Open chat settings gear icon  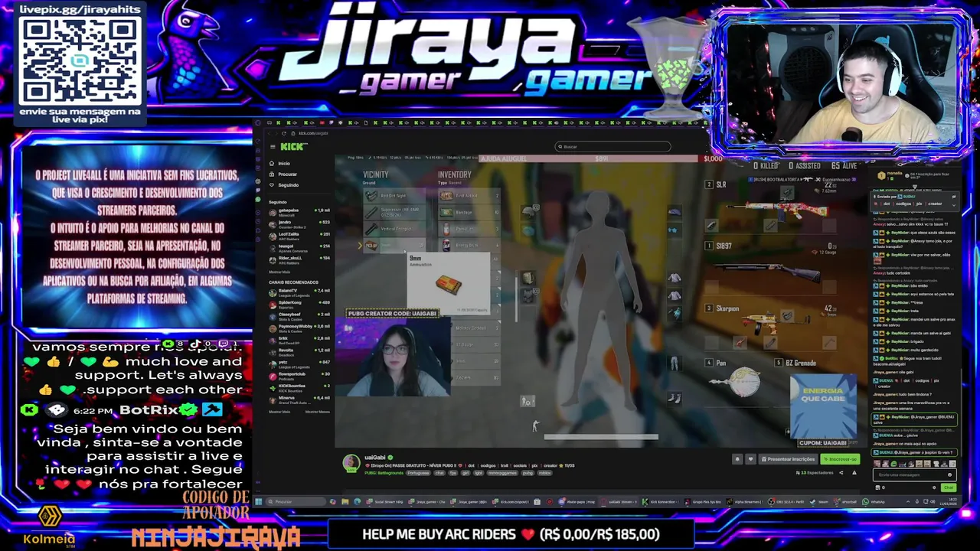[x=934, y=487]
